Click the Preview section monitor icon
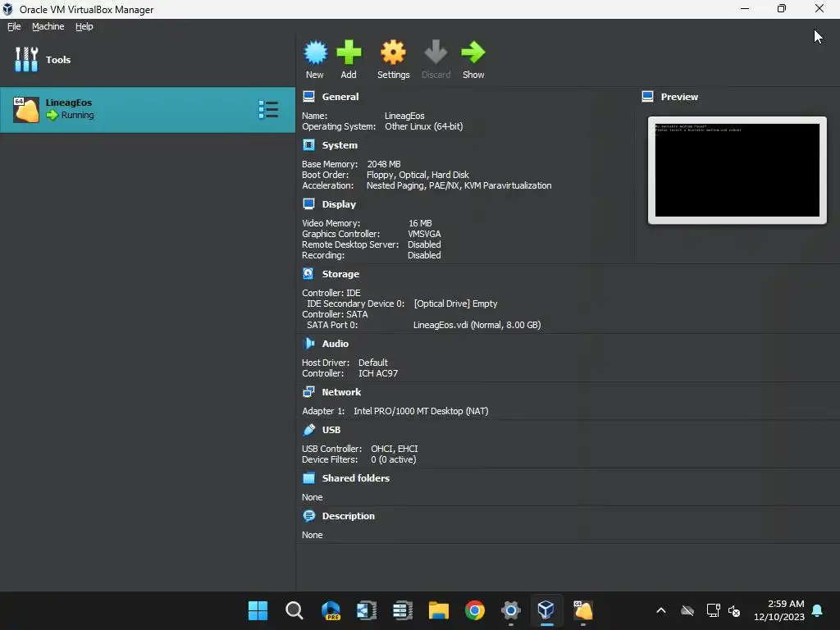 [647, 97]
